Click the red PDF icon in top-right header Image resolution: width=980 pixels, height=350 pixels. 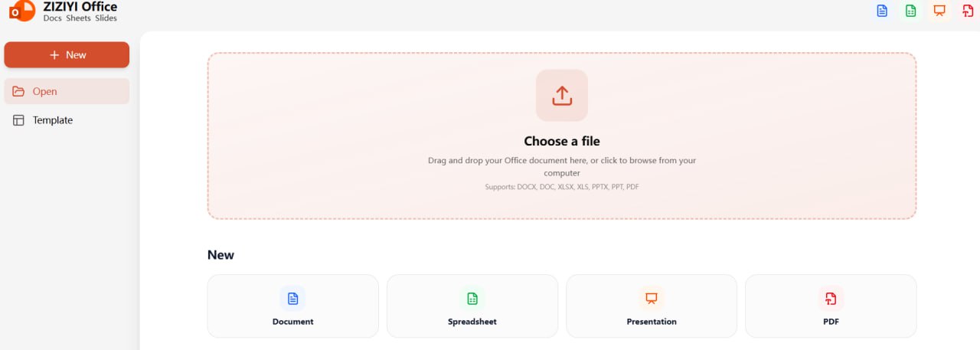tap(968, 11)
